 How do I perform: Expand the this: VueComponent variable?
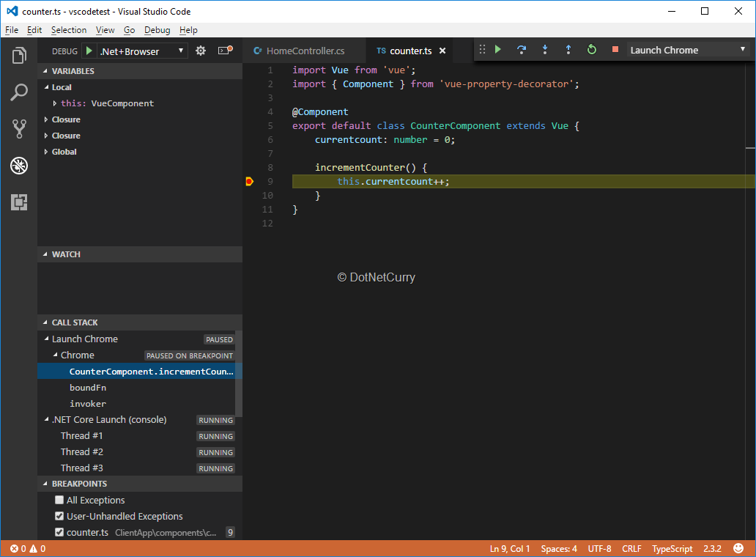tap(54, 103)
